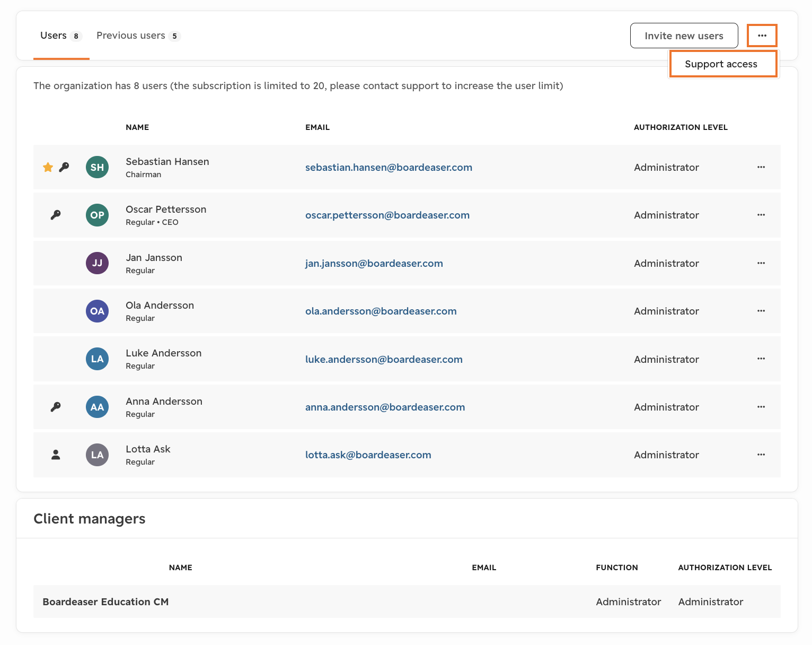The height and width of the screenshot is (645, 812).
Task: Click the key icon in Sebastian Hansen's row
Action: click(x=64, y=167)
